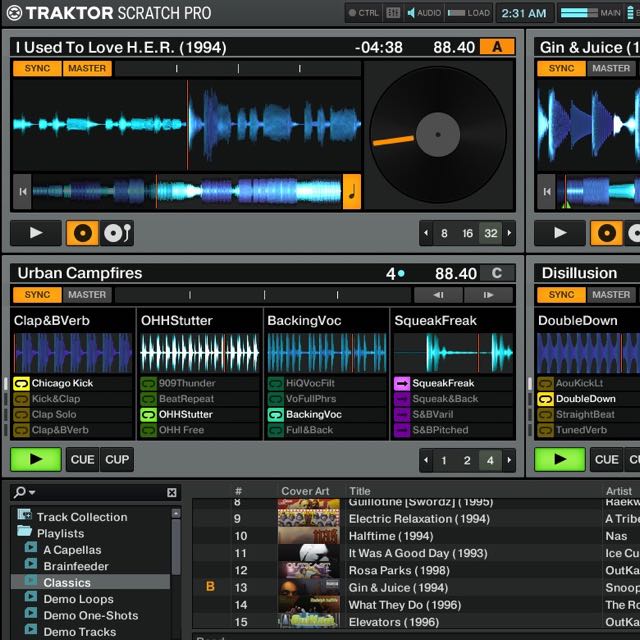
Task: Click CUP on Urban Campfires deck
Action: click(x=117, y=460)
